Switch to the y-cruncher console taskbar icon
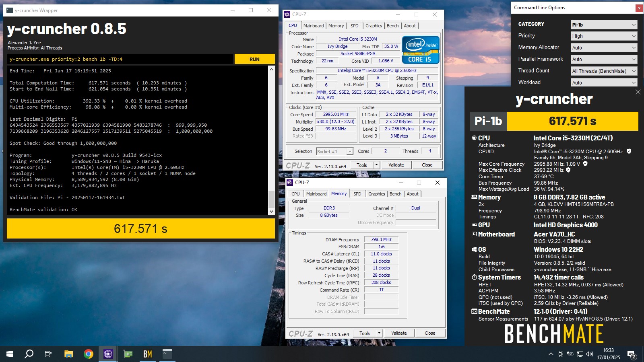 (x=167, y=354)
